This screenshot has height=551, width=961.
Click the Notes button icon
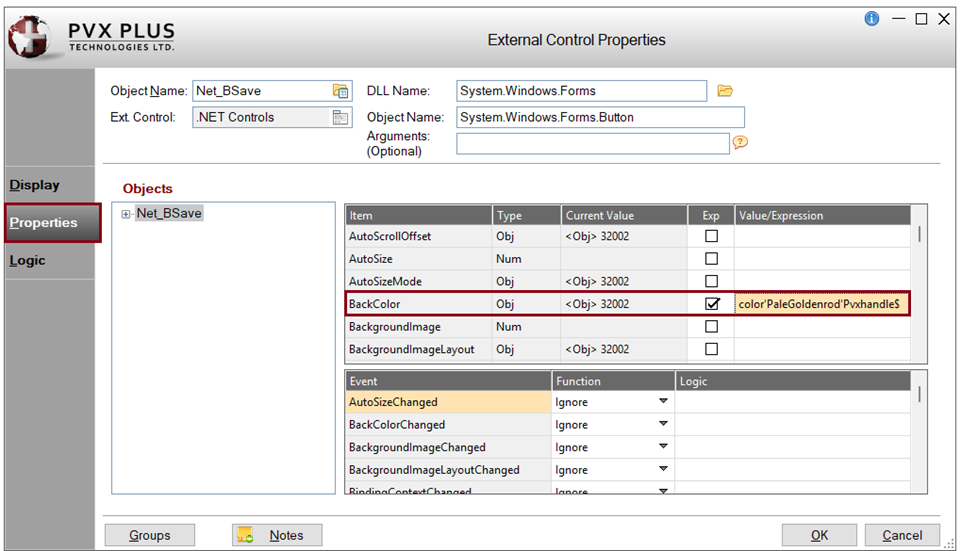point(246,535)
